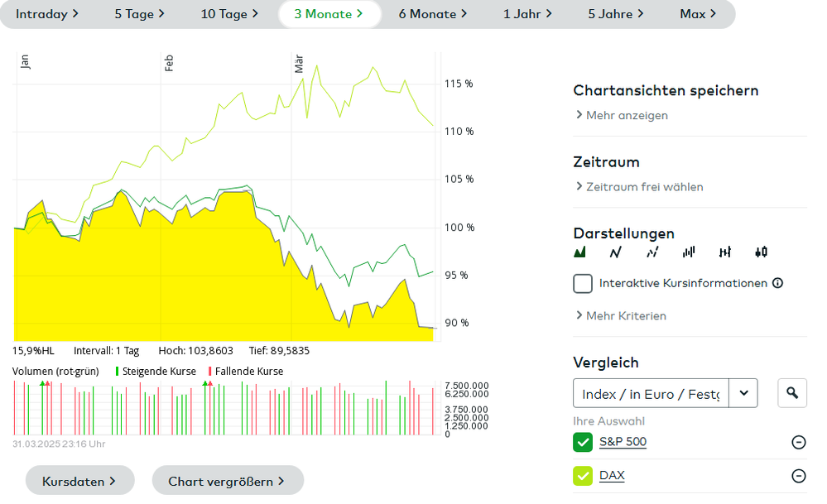Screen dimensions: 827x504
Task: Pick the OHLC chart style icon
Action: (x=725, y=252)
